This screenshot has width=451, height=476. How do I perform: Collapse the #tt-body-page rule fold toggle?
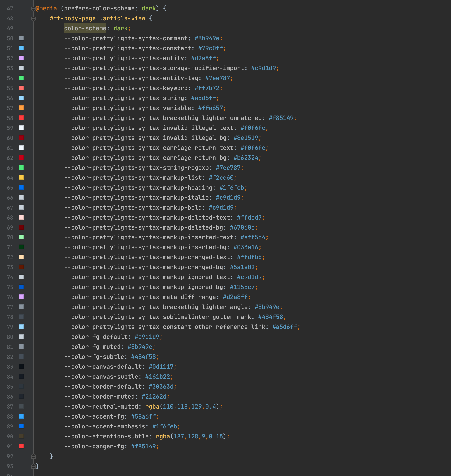click(34, 19)
